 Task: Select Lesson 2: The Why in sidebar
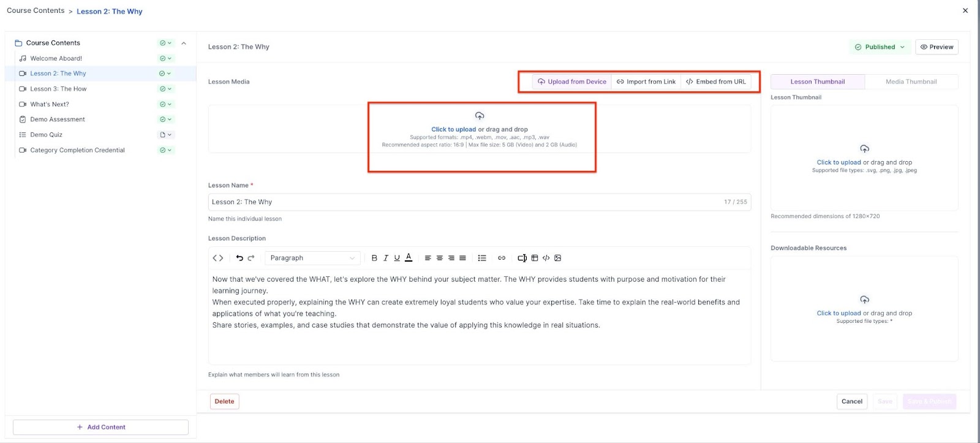[58, 74]
